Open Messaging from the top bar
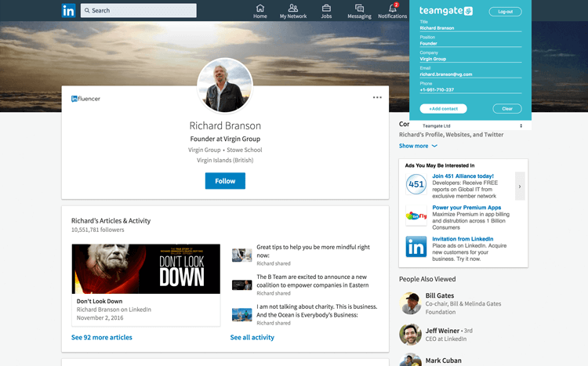This screenshot has width=588, height=366. click(x=359, y=11)
